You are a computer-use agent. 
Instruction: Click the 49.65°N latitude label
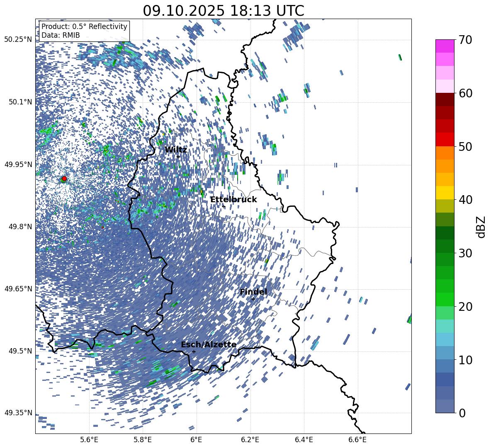pyautogui.click(x=18, y=289)
